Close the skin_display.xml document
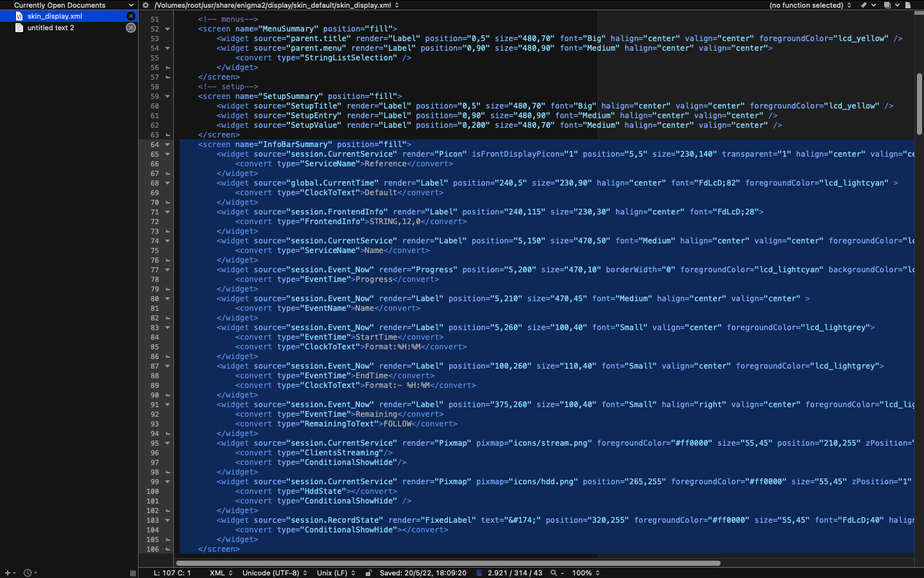 (131, 16)
